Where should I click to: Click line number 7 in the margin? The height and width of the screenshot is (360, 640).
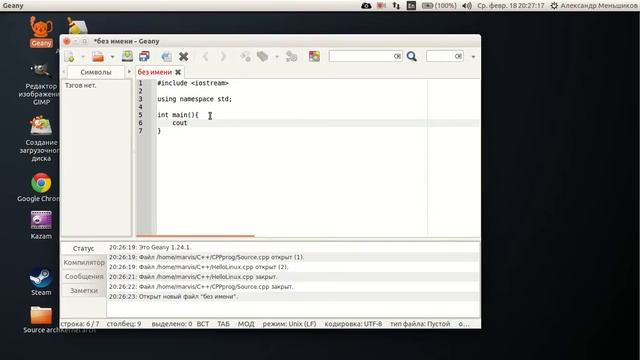click(140, 131)
